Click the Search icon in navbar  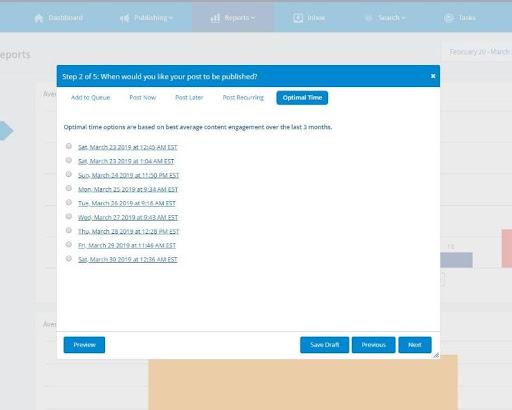point(369,18)
